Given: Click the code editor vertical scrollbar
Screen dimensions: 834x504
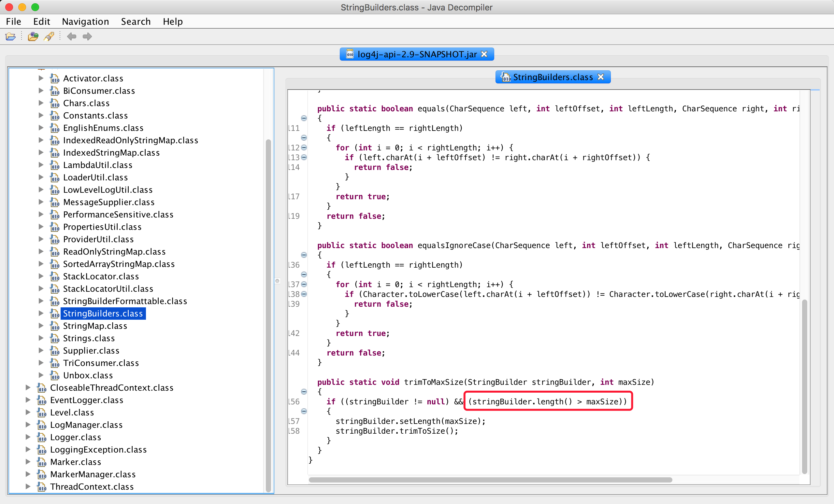Looking at the screenshot, I should (x=805, y=386).
